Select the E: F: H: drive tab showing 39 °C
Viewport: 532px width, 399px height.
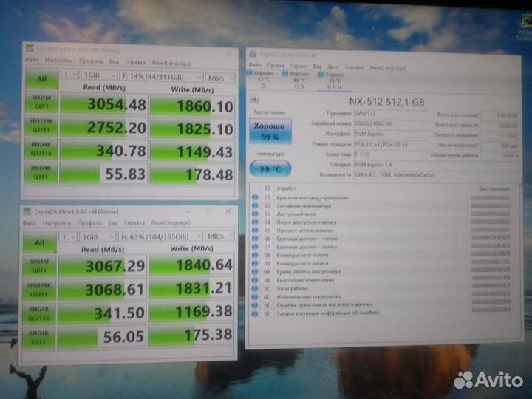(x=335, y=81)
